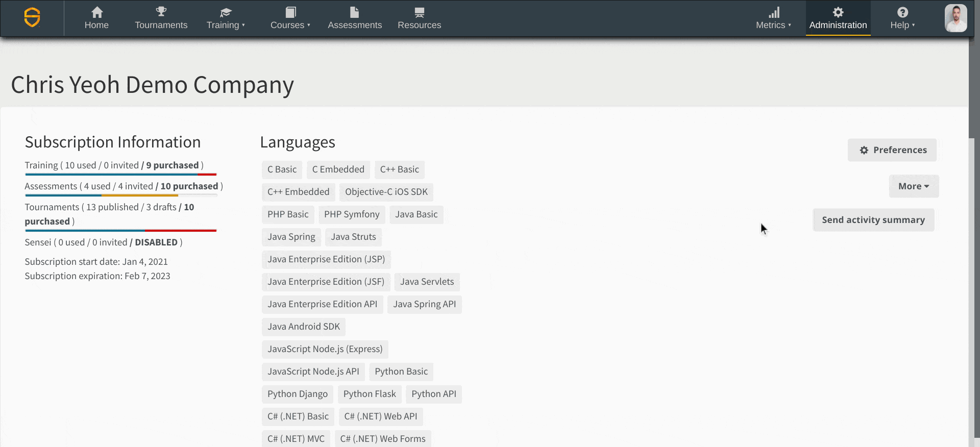This screenshot has width=980, height=447.
Task: Open the user profile avatar
Action: click(x=955, y=18)
